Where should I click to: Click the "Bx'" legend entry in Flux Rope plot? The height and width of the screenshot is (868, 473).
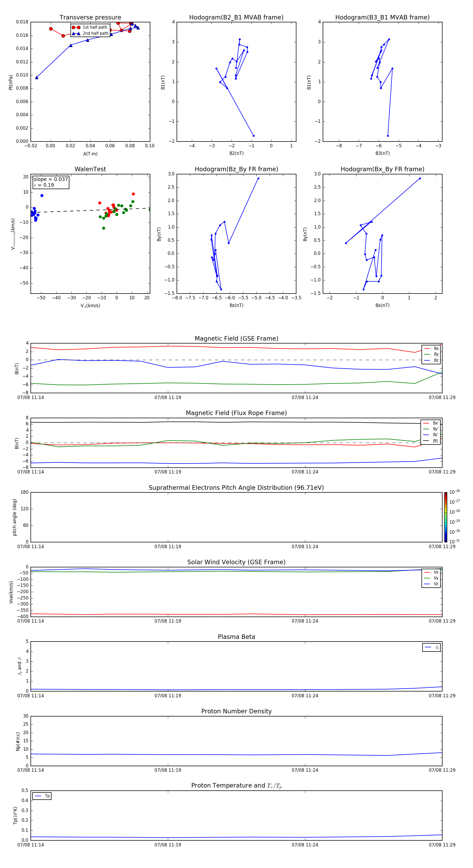(x=431, y=423)
